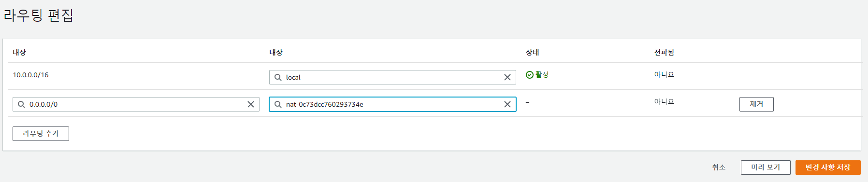This screenshot has height=182, width=868.
Task: Add a new route with 라우팅 추가
Action: pyautogui.click(x=41, y=134)
